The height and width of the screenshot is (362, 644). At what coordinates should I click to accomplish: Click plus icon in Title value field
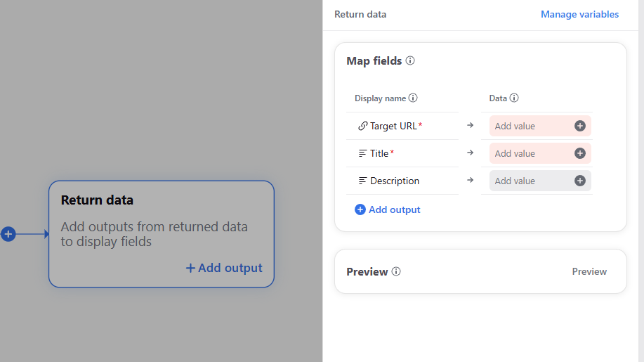[580, 153]
